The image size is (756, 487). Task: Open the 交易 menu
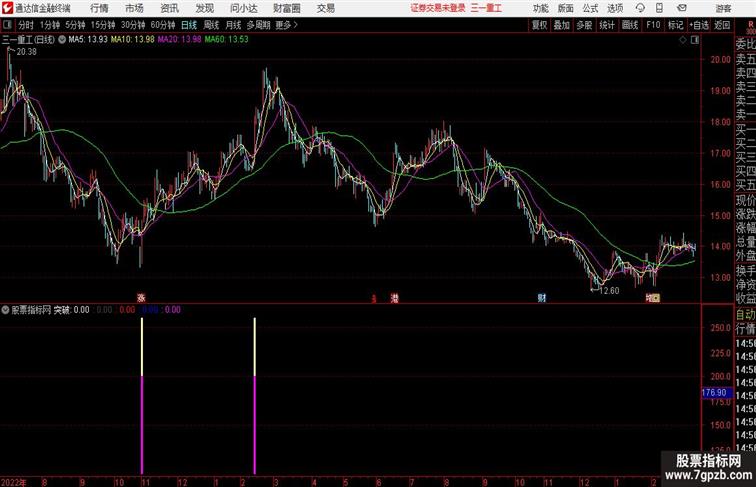tap(325, 8)
